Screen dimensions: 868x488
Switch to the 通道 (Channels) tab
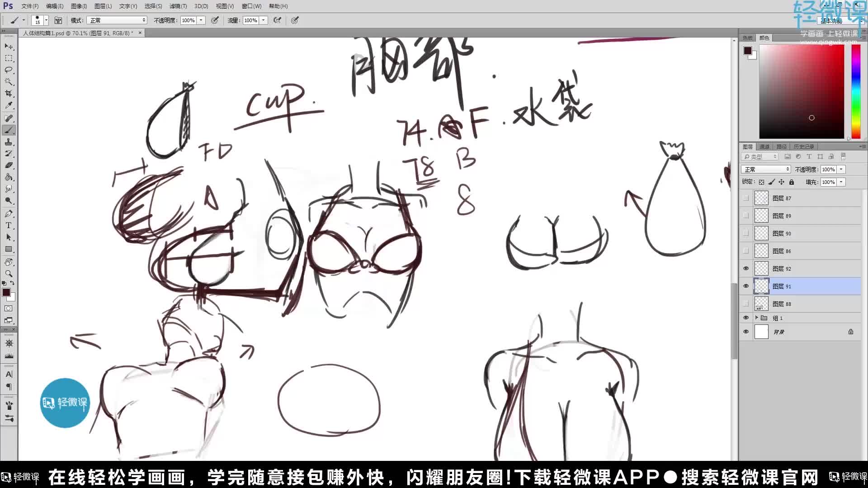(764, 146)
